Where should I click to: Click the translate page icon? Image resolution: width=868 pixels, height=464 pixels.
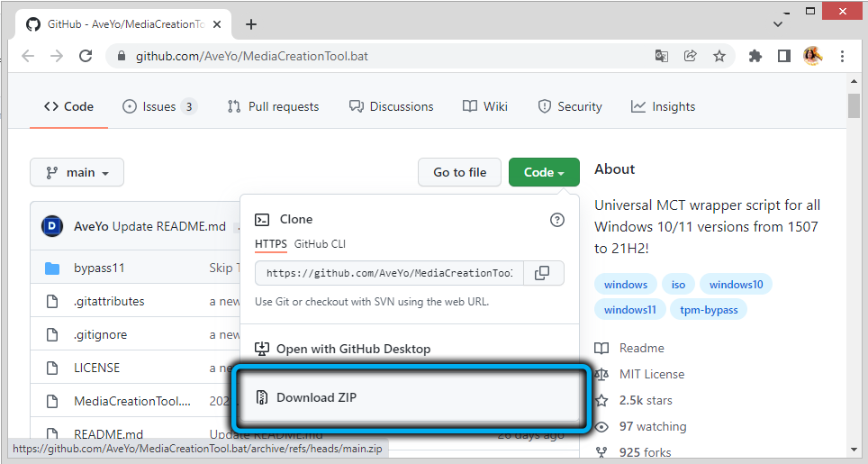662,56
